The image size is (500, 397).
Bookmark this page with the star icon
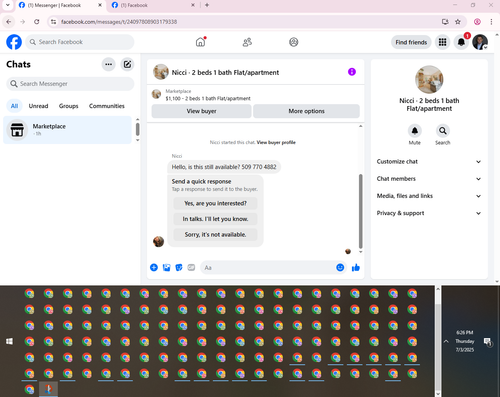point(458,22)
